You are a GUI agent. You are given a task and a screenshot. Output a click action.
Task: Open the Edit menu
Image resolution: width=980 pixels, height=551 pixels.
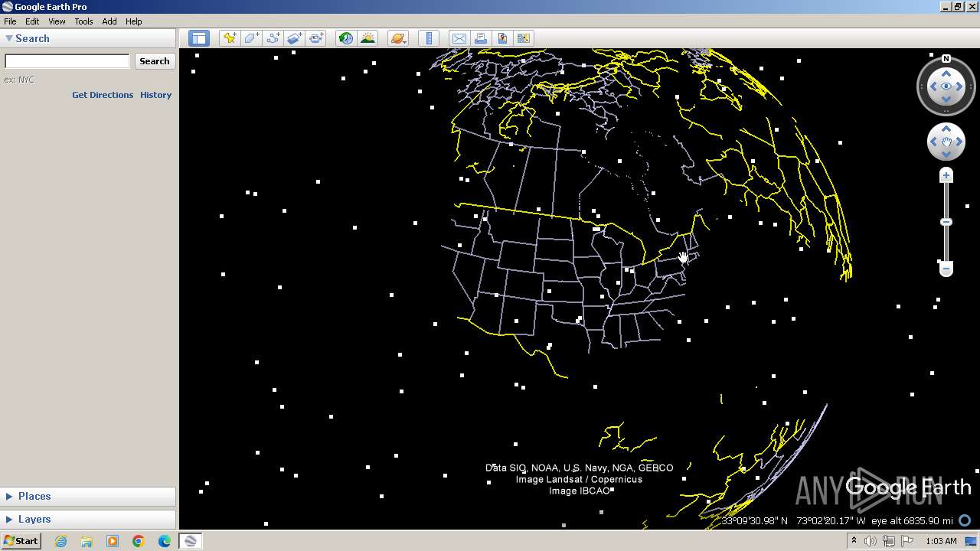[x=32, y=21]
